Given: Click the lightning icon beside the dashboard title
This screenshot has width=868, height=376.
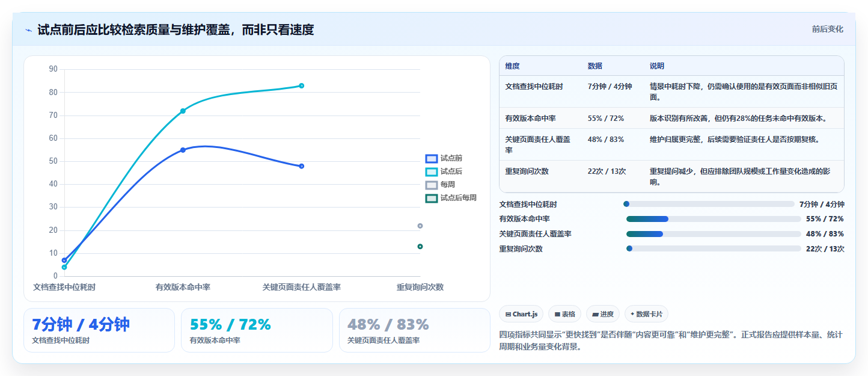Looking at the screenshot, I should click(x=28, y=30).
